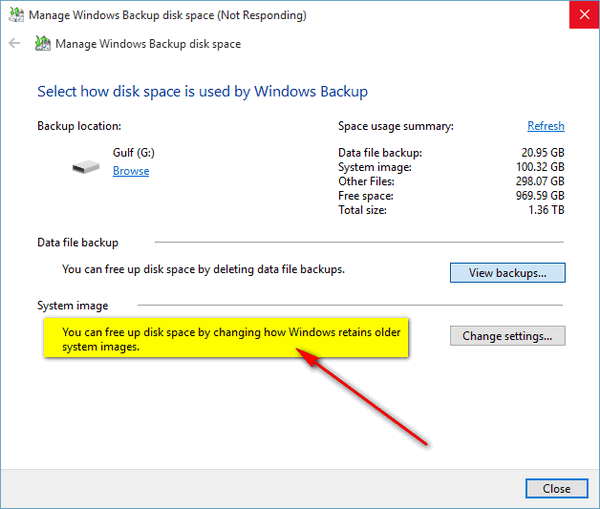
Task: Click the 'Other Files:' label
Action: (x=366, y=181)
